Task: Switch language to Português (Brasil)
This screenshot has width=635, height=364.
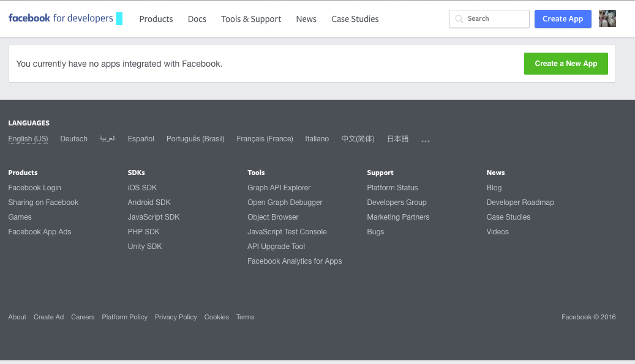Action: 195,139
